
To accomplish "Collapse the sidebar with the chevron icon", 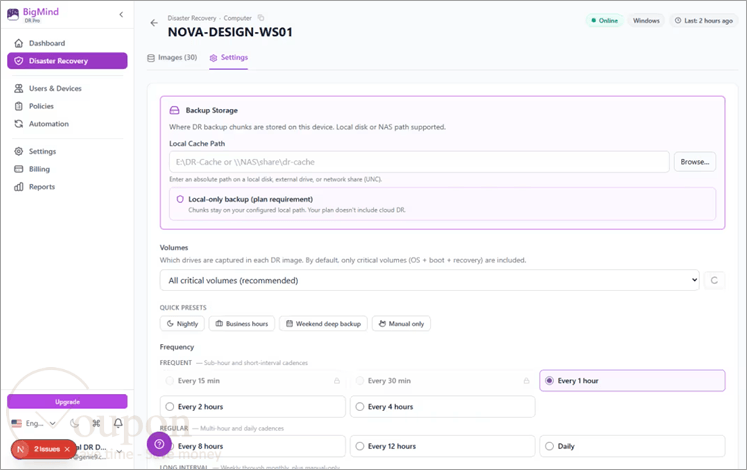I will [121, 14].
